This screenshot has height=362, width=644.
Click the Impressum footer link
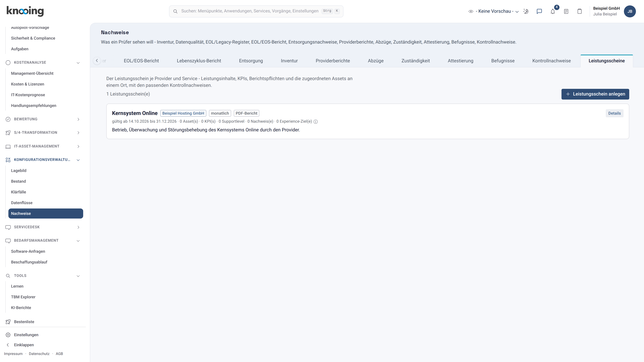(x=13, y=354)
